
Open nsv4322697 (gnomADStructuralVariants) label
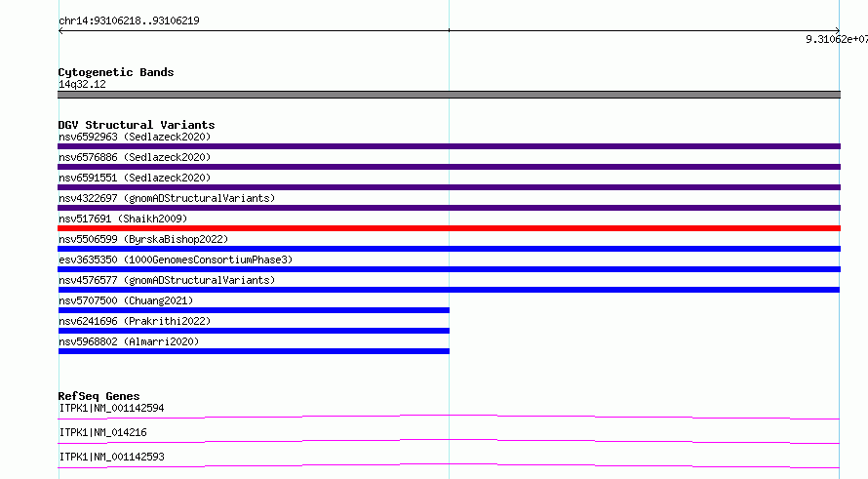click(167, 198)
